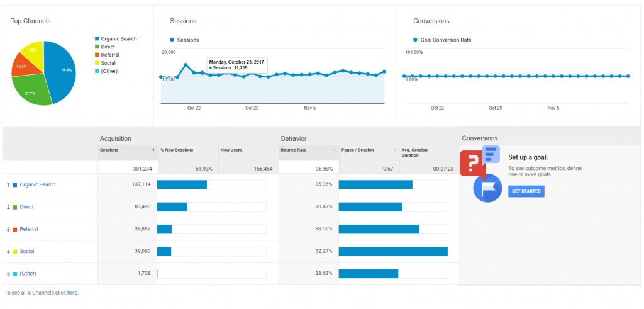Open the Referral channel link
The width and height of the screenshot is (644, 309).
coord(29,229)
